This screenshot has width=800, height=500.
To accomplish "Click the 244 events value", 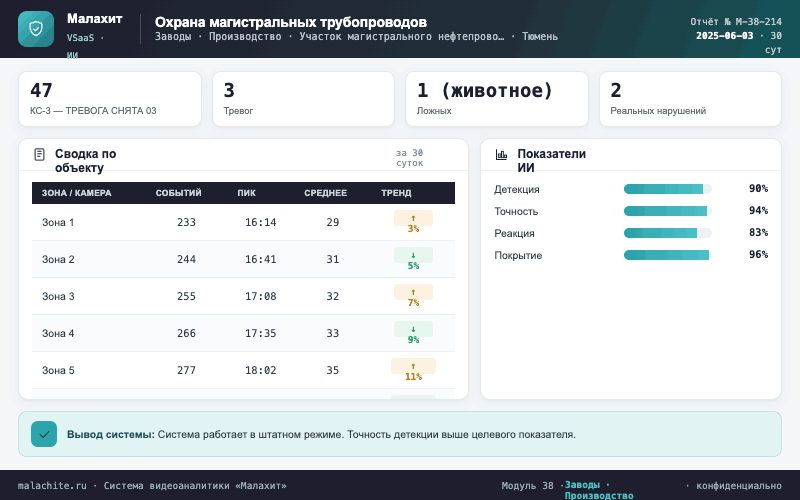I will (186, 259).
